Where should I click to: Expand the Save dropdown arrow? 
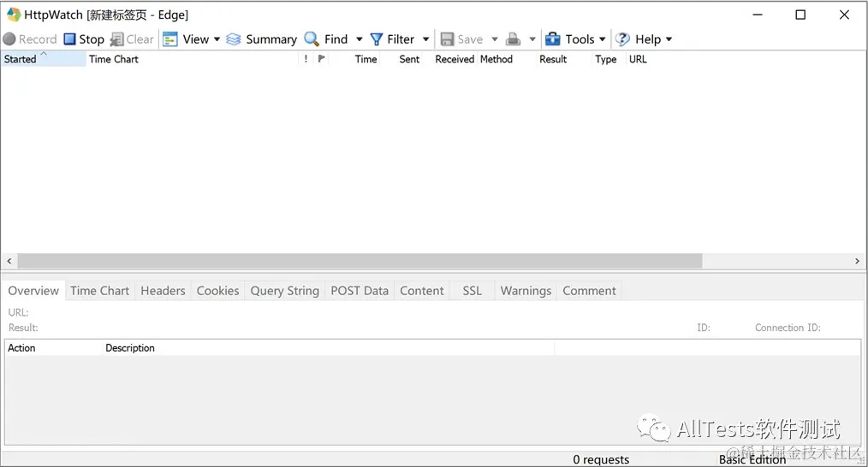coord(495,39)
